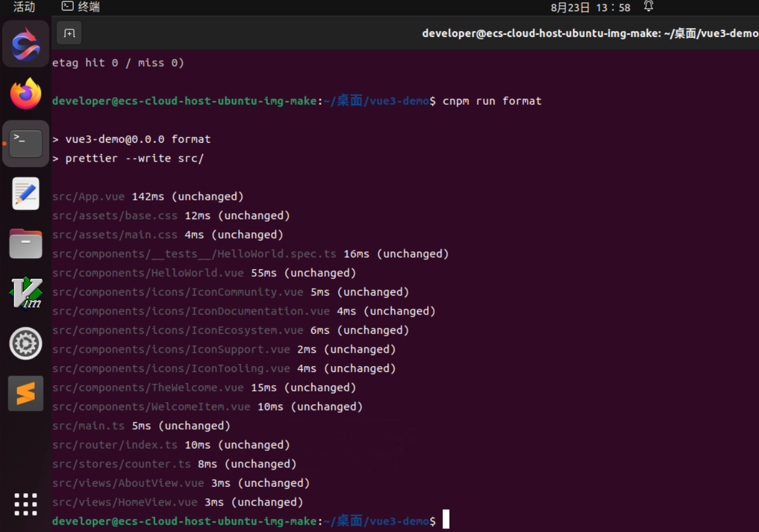Viewport: 759px width, 532px height.
Task: Click the src/stores/counter.ts line
Action: [x=174, y=464]
